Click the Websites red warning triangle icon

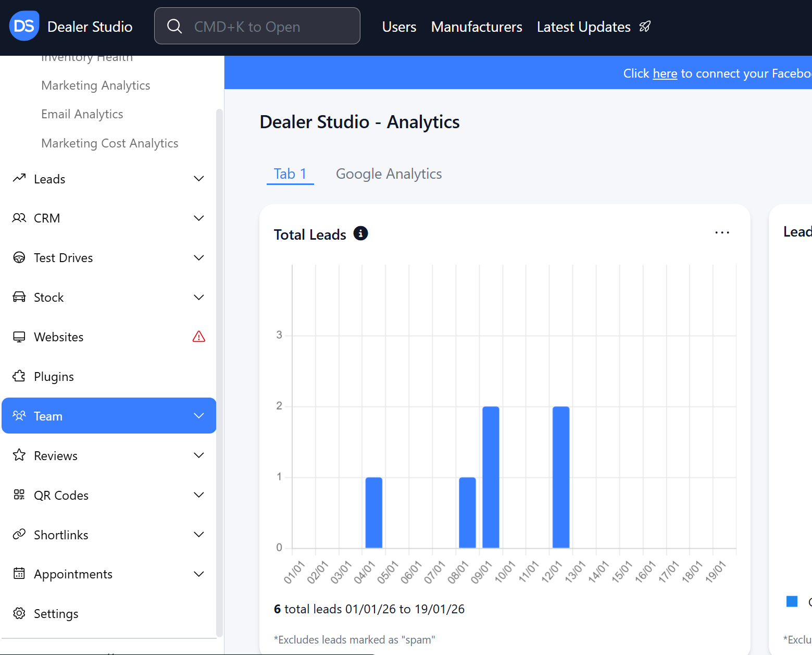tap(199, 337)
